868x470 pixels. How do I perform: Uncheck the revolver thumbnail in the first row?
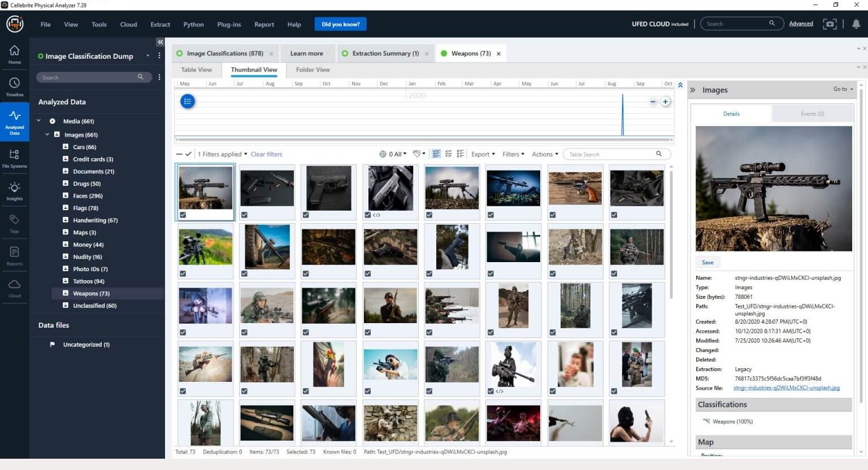[x=552, y=215]
